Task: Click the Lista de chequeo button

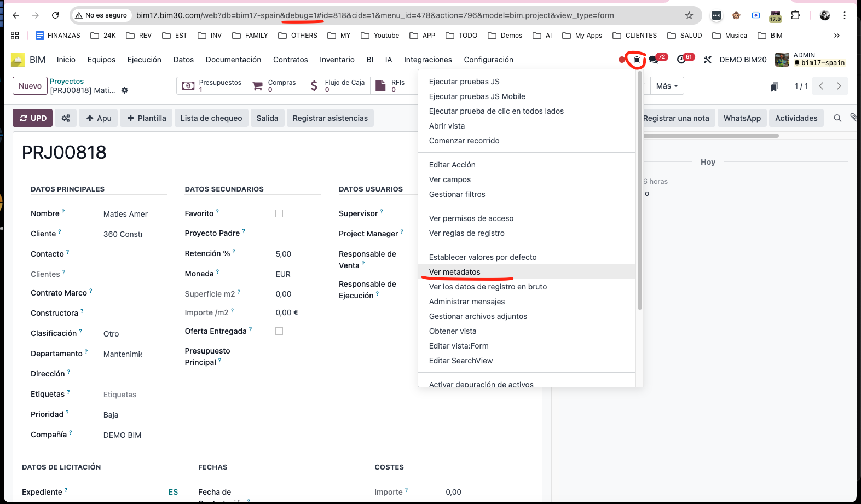Action: (211, 118)
